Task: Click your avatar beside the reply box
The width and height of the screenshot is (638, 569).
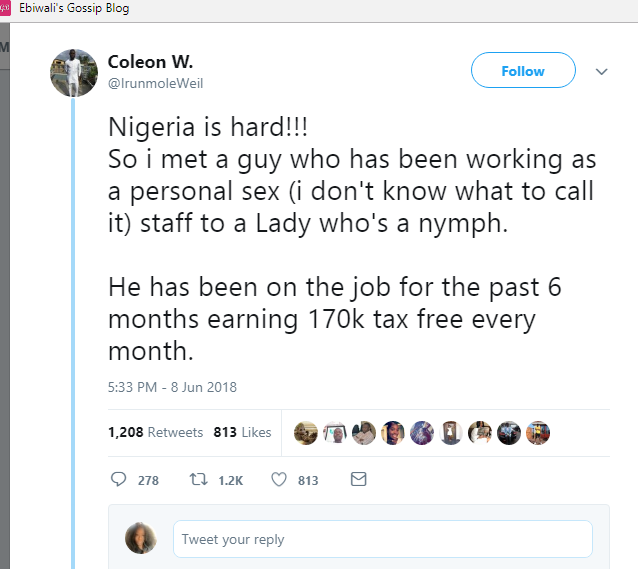Action: point(140,538)
